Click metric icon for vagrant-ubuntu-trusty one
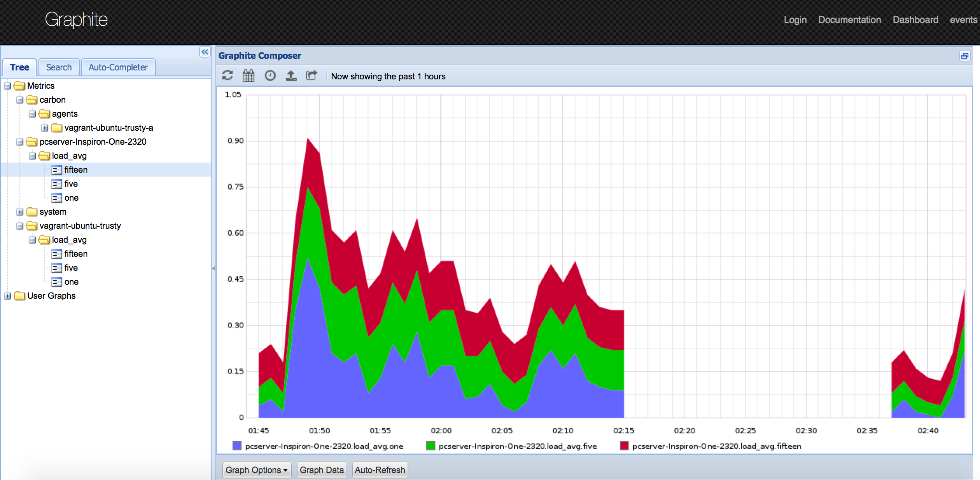Image resolution: width=980 pixels, height=480 pixels. pos(57,282)
